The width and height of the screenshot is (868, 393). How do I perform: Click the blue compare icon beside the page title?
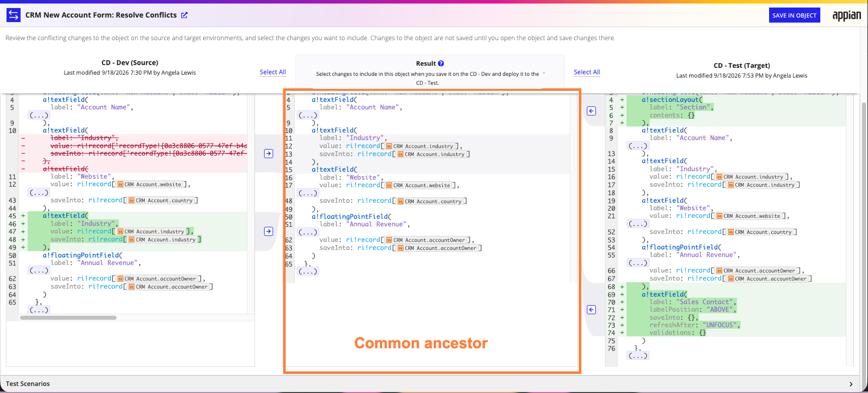click(x=14, y=15)
